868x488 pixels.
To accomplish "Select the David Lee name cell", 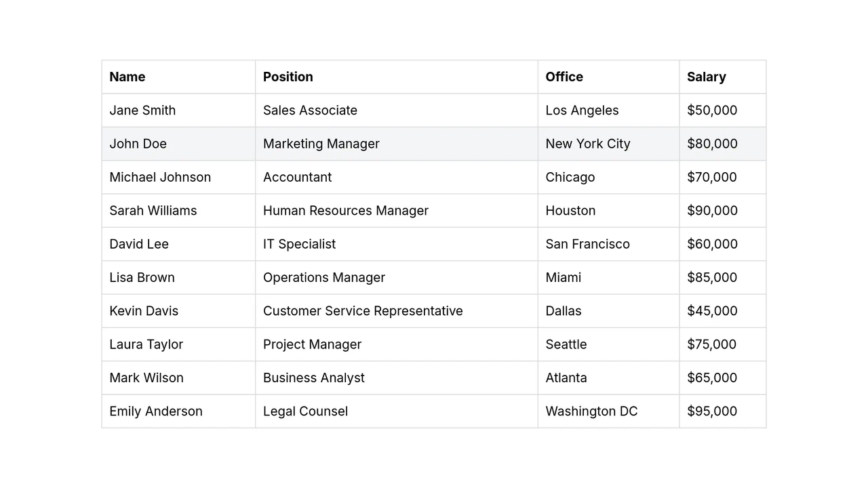I will 178,244.
